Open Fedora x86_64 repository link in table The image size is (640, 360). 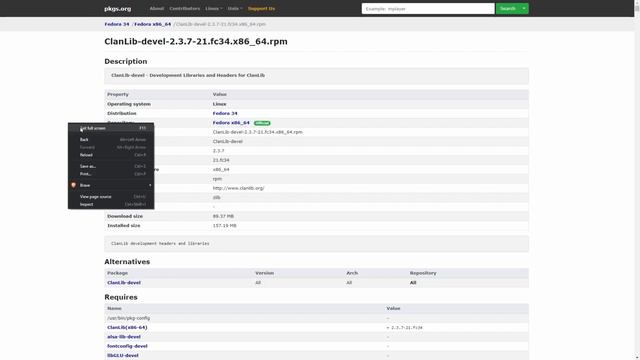[x=231, y=123]
